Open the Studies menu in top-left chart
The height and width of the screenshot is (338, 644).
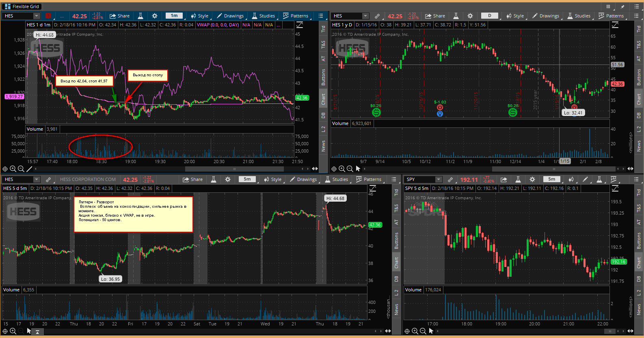(263, 16)
